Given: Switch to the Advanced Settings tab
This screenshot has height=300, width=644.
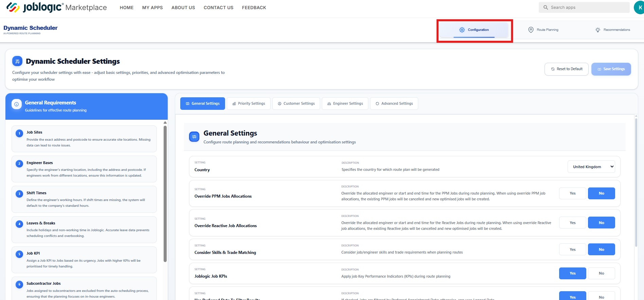Looking at the screenshot, I should coord(394,103).
